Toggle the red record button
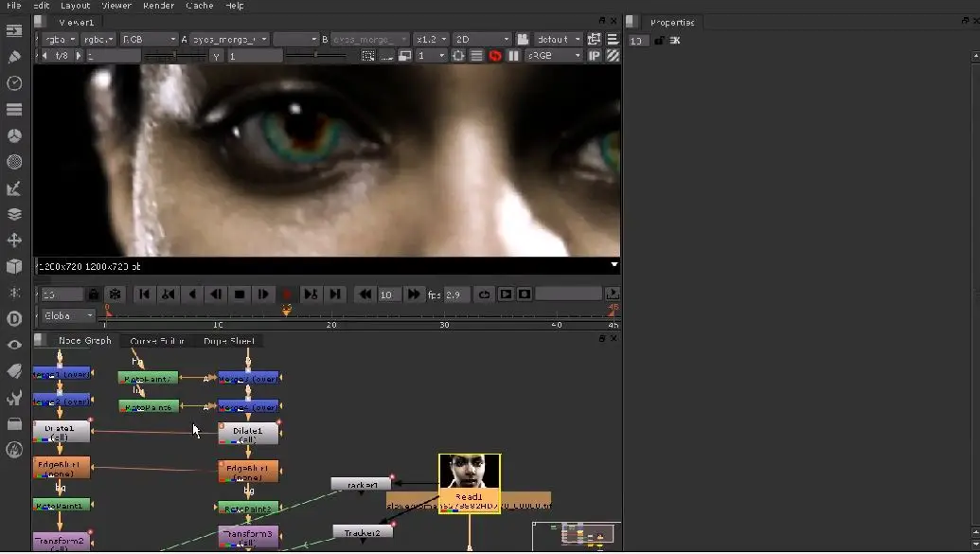Image resolution: width=980 pixels, height=554 pixels. (x=287, y=294)
